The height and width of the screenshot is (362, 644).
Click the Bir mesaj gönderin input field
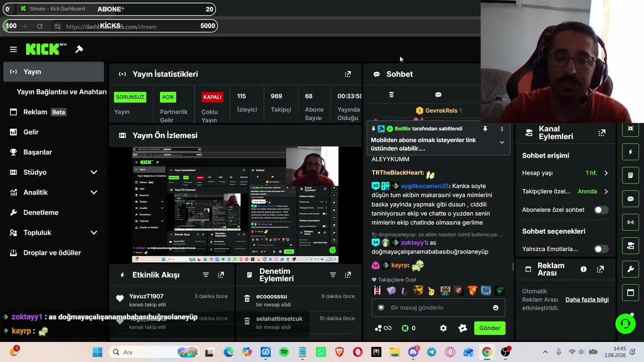point(438,308)
